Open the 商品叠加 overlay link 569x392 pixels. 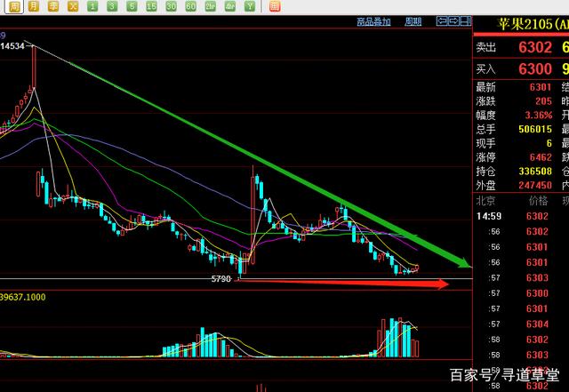pos(372,20)
